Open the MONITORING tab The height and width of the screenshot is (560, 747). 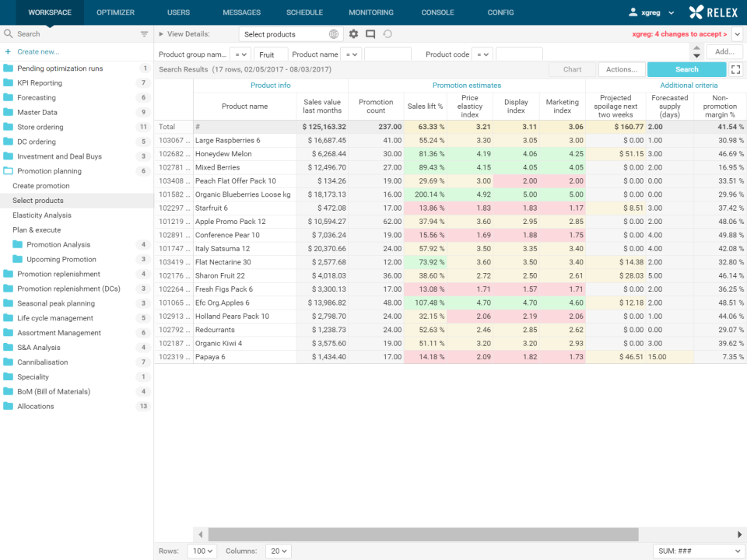[371, 12]
